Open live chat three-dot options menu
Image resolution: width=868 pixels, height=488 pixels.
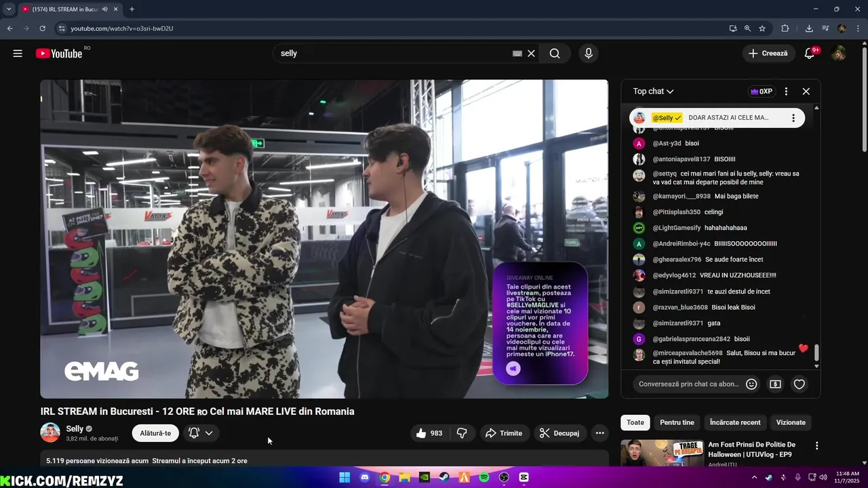click(x=786, y=91)
